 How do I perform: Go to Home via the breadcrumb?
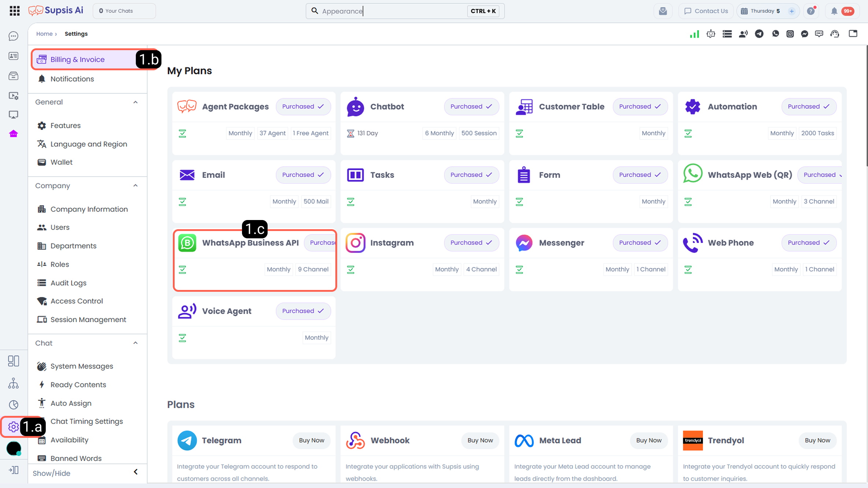[44, 34]
